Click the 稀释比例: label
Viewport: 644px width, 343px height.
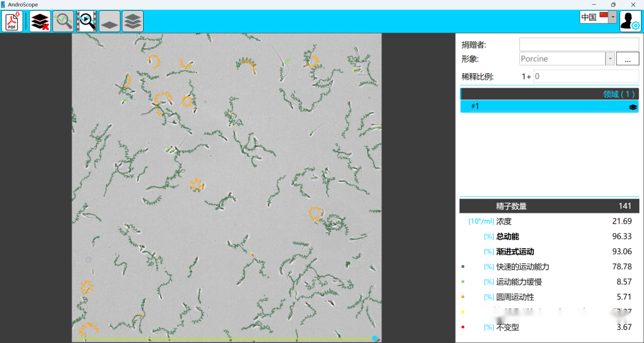click(477, 77)
